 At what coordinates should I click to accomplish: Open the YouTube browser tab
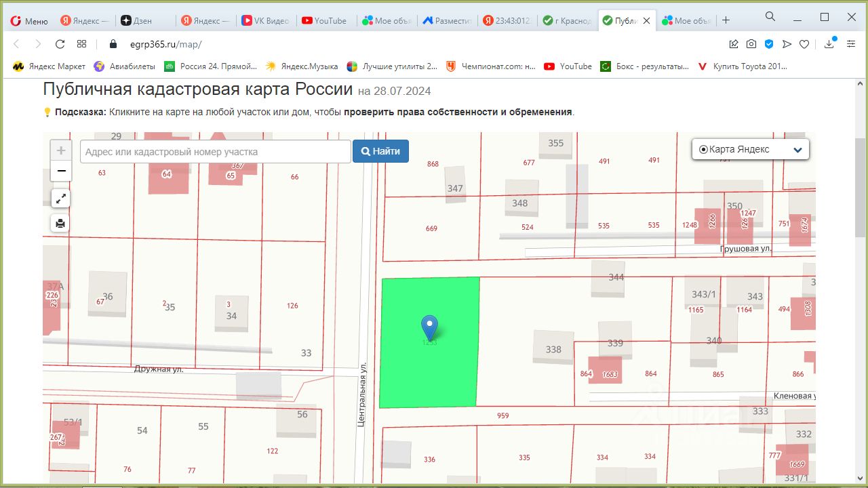coord(324,20)
